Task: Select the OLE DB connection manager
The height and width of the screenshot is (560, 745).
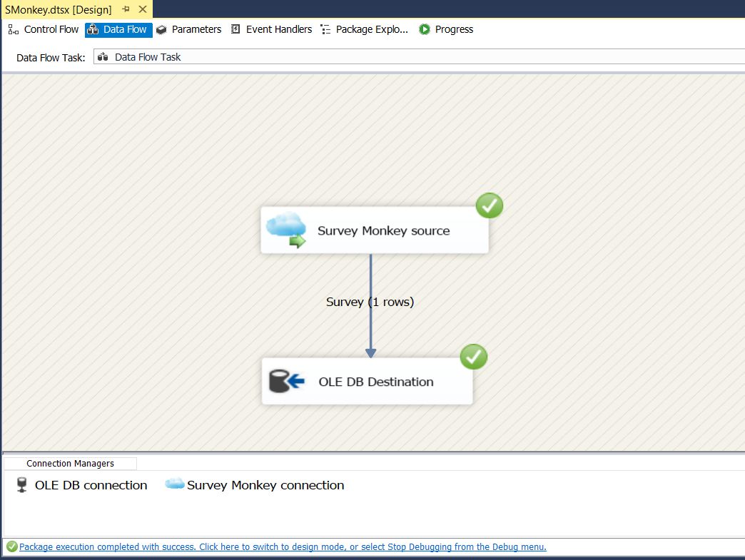Action: [x=82, y=485]
